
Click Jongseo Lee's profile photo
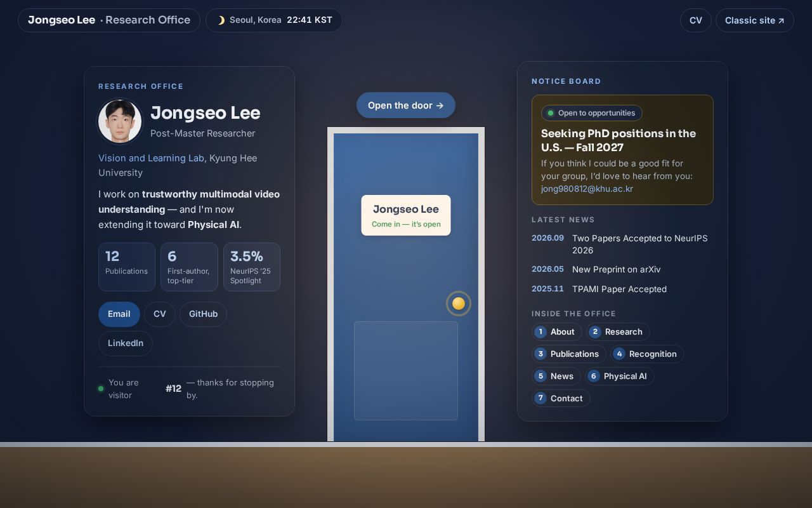click(120, 121)
